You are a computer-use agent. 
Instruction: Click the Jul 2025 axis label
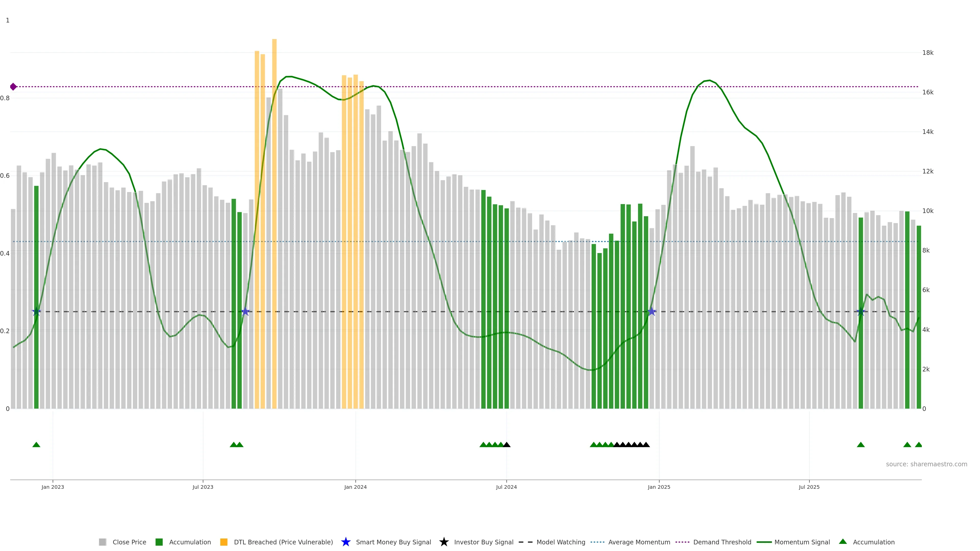(809, 487)
